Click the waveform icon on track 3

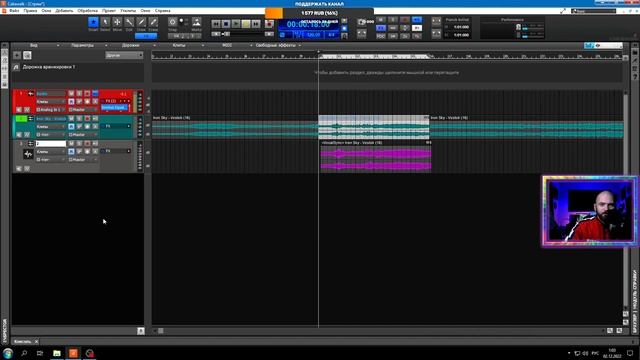click(28, 154)
